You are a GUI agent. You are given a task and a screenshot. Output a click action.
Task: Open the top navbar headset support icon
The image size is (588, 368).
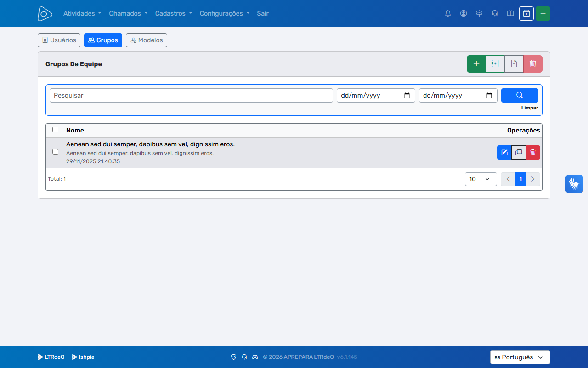point(495,13)
